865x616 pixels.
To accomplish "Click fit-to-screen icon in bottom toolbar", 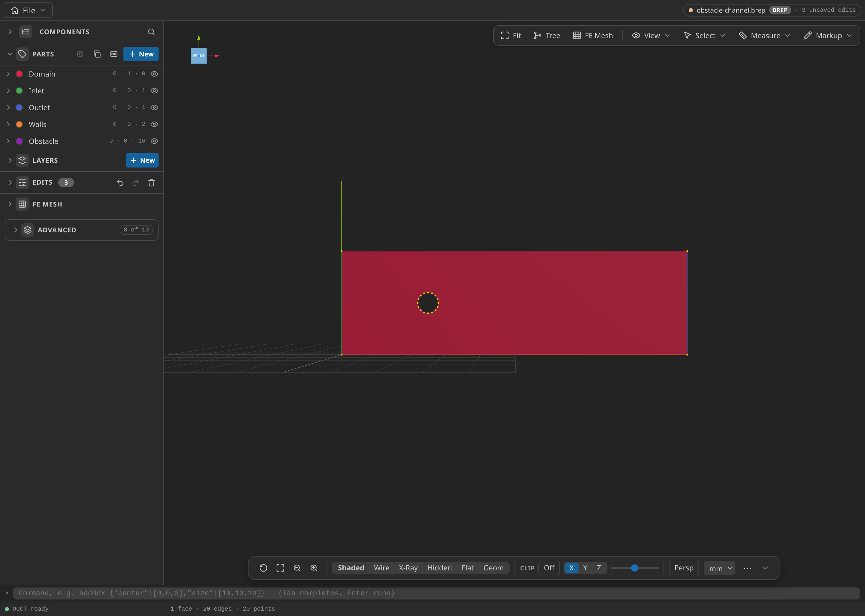I will pyautogui.click(x=280, y=568).
